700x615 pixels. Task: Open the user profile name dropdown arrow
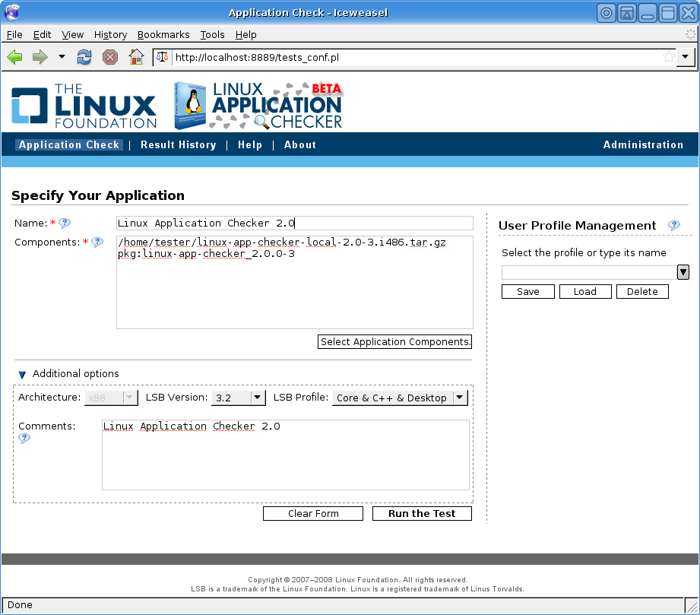tap(683, 272)
